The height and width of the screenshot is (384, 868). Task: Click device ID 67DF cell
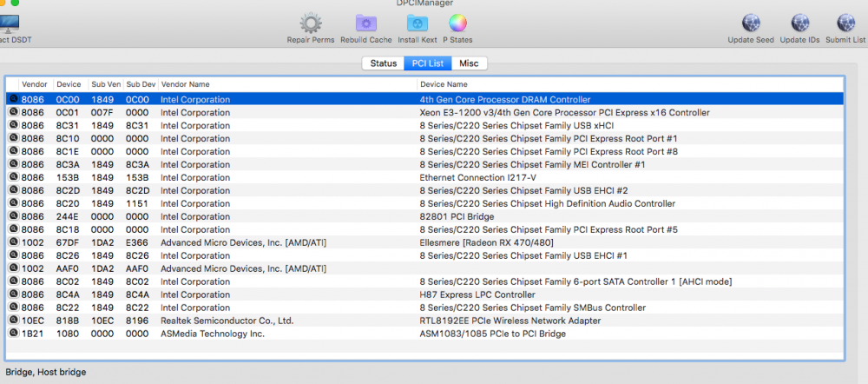coord(66,242)
